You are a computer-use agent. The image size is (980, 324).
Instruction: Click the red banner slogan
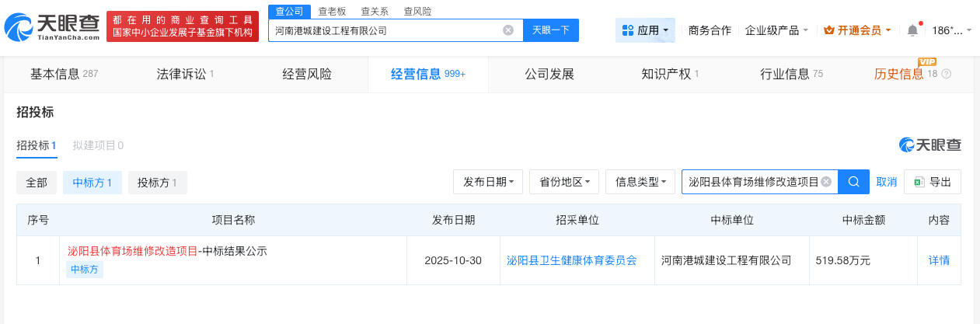[x=183, y=26]
